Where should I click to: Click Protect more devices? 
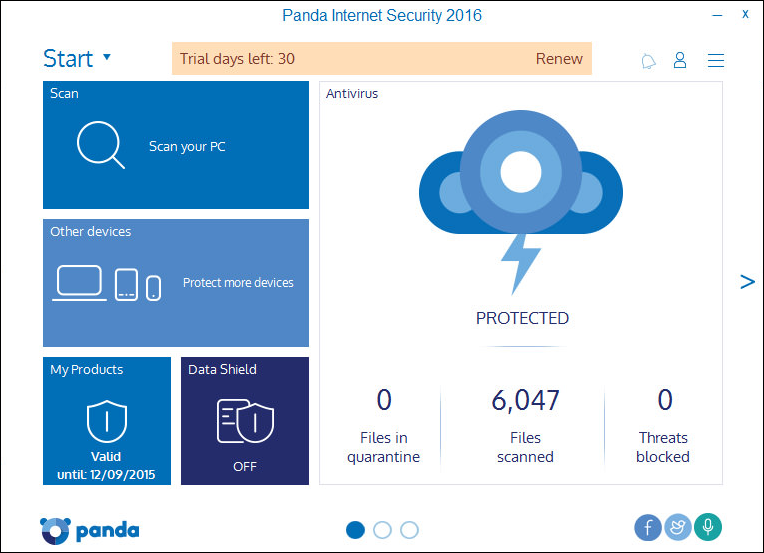click(238, 283)
